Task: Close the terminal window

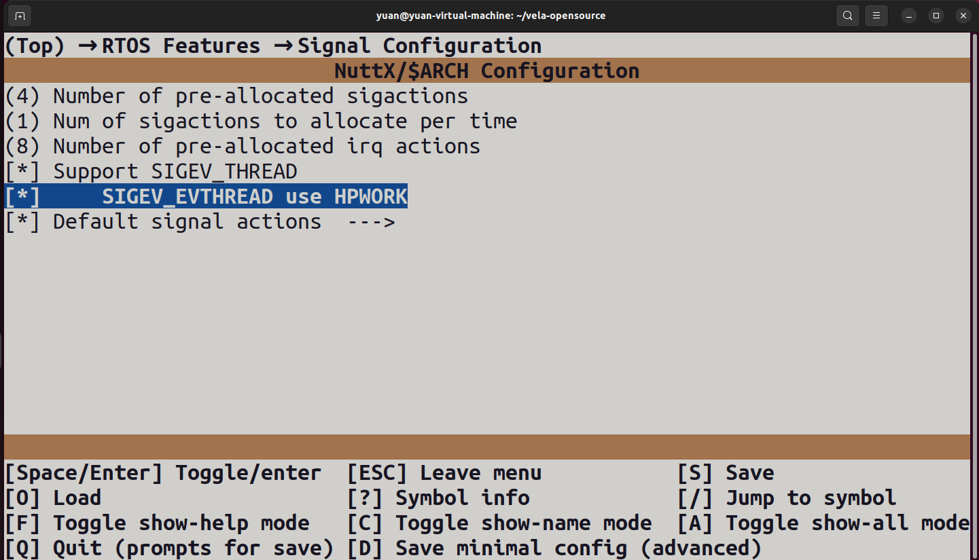Action: 963,15
